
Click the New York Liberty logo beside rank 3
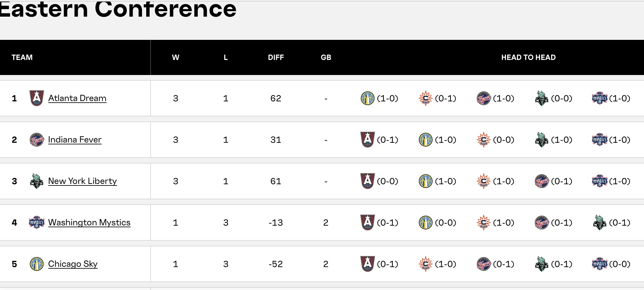(x=37, y=181)
